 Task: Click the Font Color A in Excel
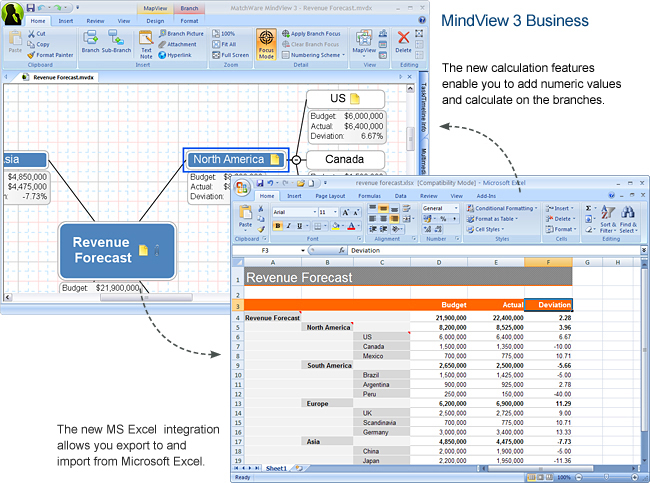[x=351, y=226]
